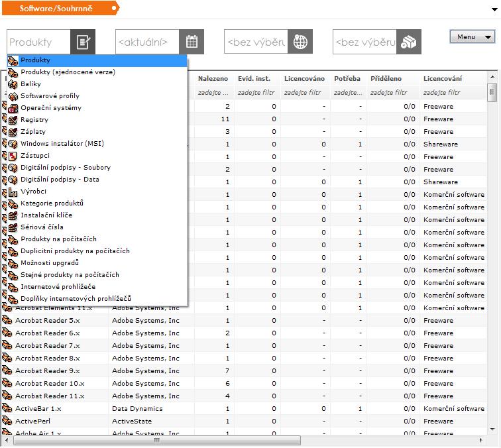Screen dimensions: 501x448
Task: Open the Produkty view combo box
Action: click(x=38, y=42)
